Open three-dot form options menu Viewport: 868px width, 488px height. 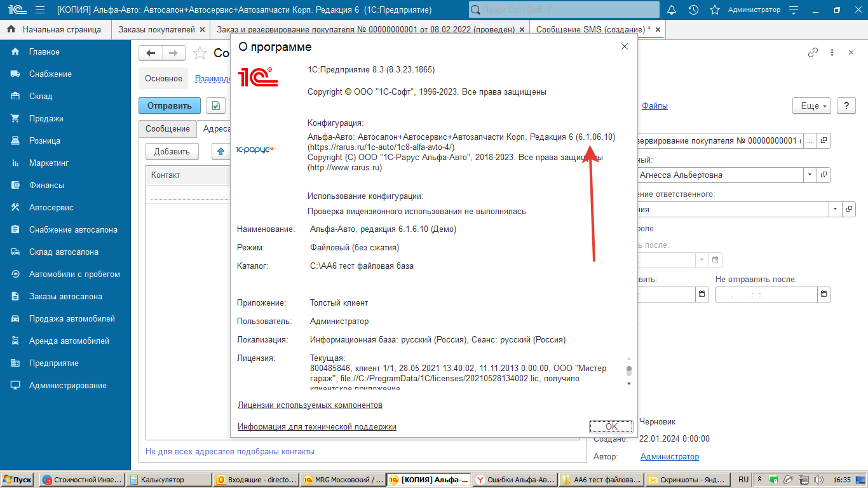coord(832,53)
